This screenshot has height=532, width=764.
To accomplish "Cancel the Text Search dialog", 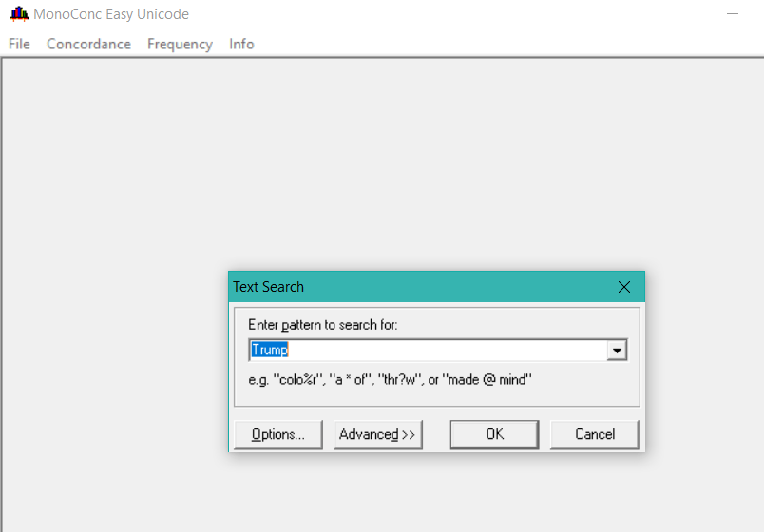I will (594, 434).
